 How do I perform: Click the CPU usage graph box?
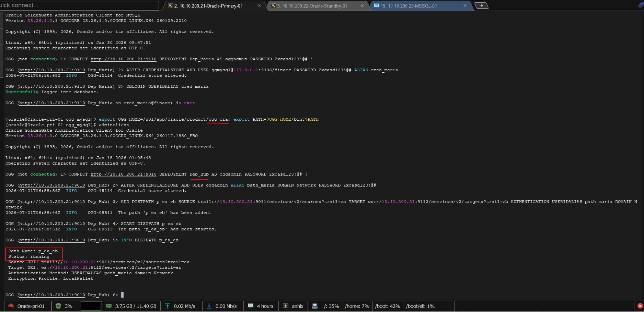(x=91, y=306)
